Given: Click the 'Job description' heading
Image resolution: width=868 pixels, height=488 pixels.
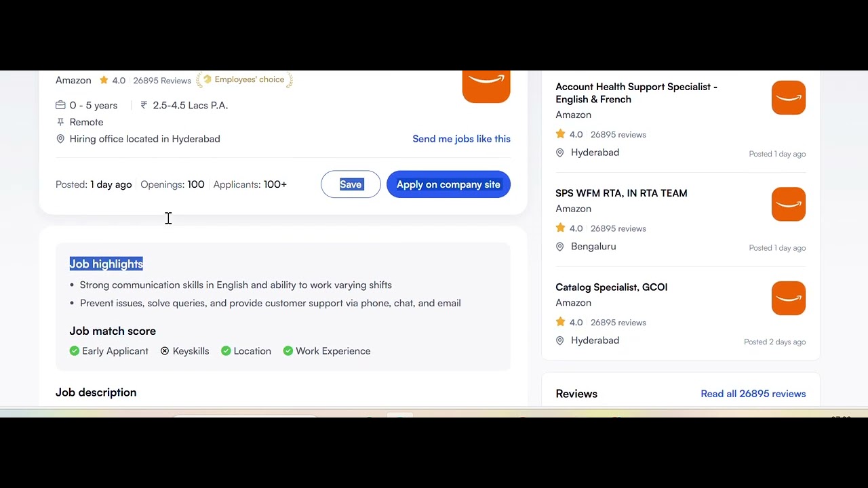Looking at the screenshot, I should point(96,392).
